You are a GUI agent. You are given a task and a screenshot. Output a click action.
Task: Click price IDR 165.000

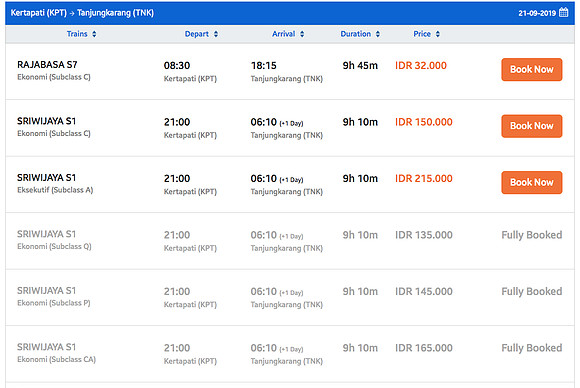point(424,348)
